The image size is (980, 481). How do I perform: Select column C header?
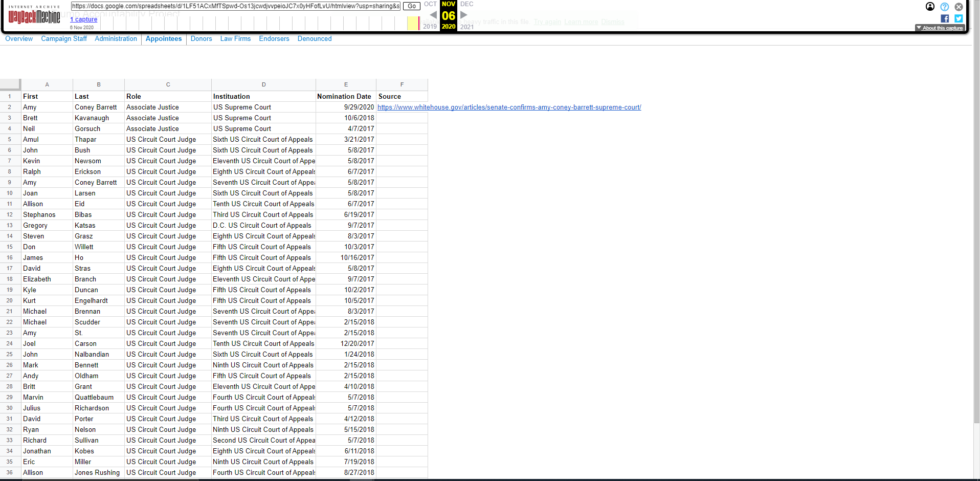click(168, 84)
